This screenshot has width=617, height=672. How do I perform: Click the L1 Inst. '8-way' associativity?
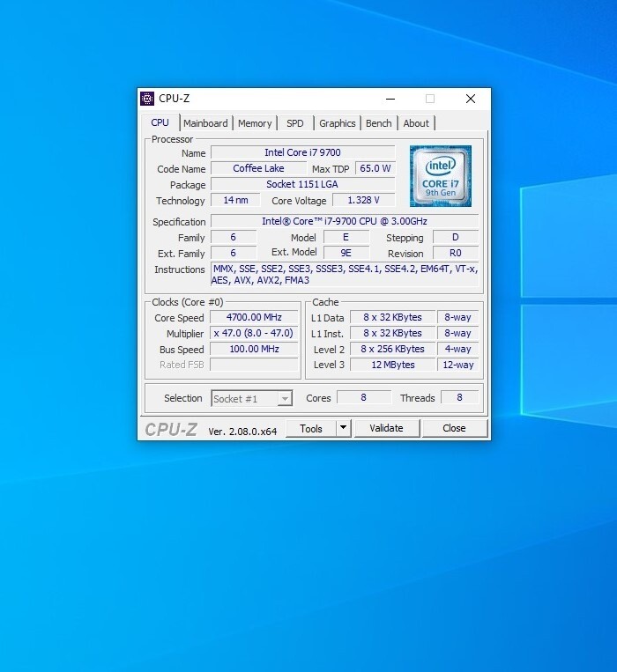point(458,334)
